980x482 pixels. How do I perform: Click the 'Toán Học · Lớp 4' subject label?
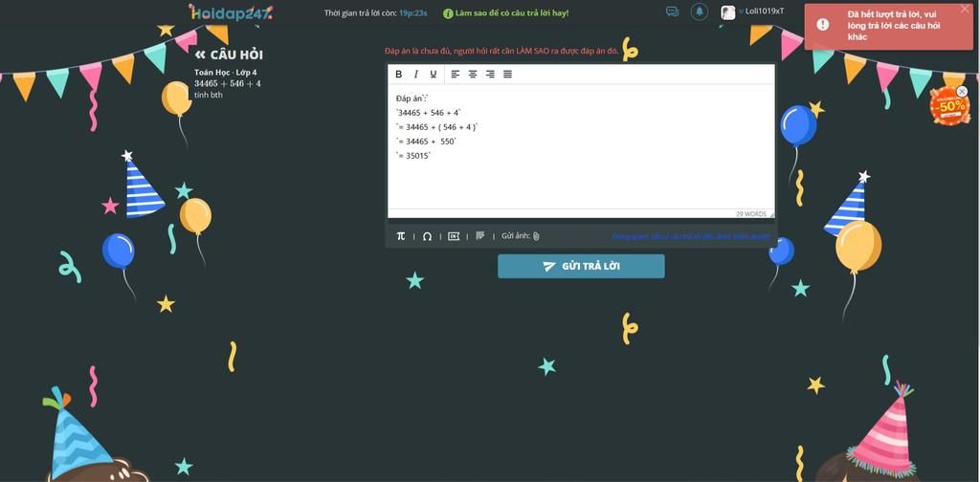[x=226, y=73]
